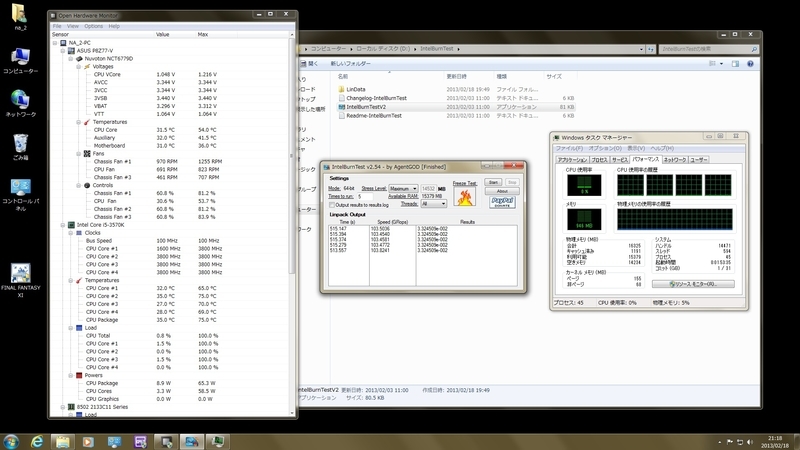Collapse the Controls tree node
Image resolution: width=800 pixels, height=450 pixels.
79,185
